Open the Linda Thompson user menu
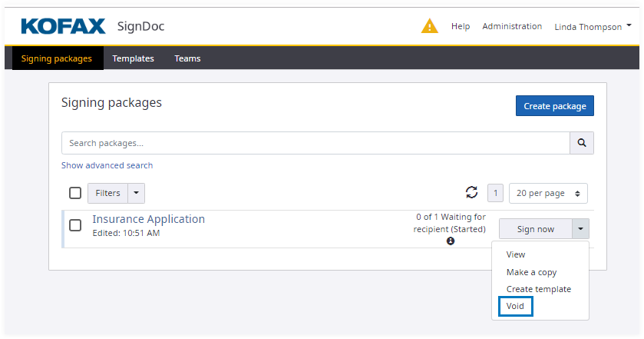Viewport: 644px width, 339px height. (593, 26)
